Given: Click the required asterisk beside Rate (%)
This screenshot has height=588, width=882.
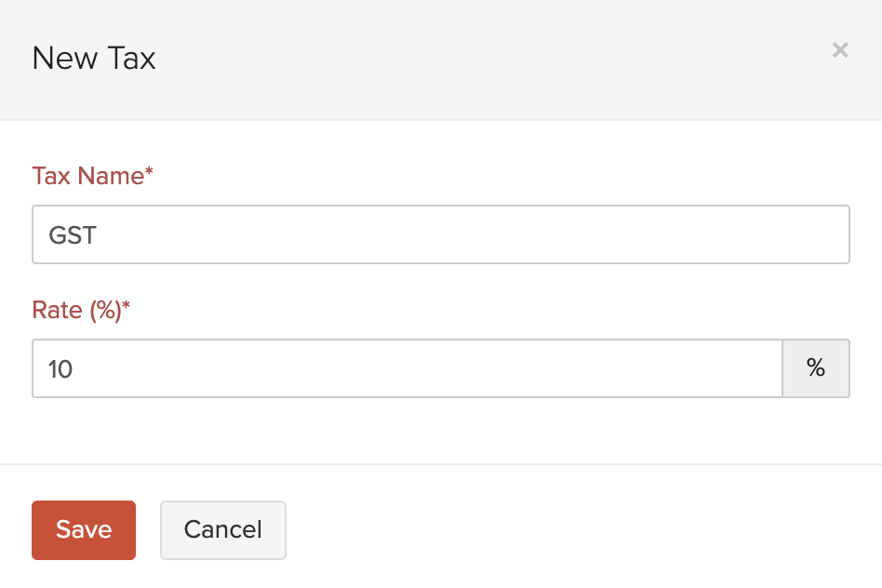Looking at the screenshot, I should [x=127, y=309].
